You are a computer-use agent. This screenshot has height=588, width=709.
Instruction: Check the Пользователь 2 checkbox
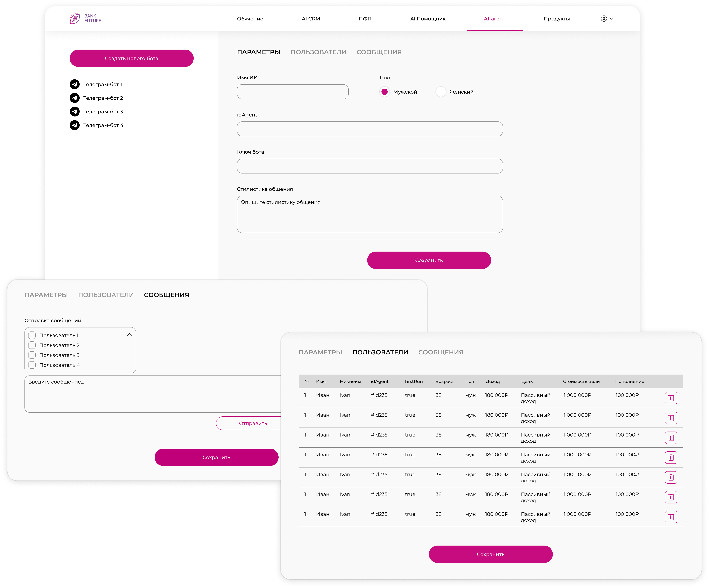click(32, 345)
